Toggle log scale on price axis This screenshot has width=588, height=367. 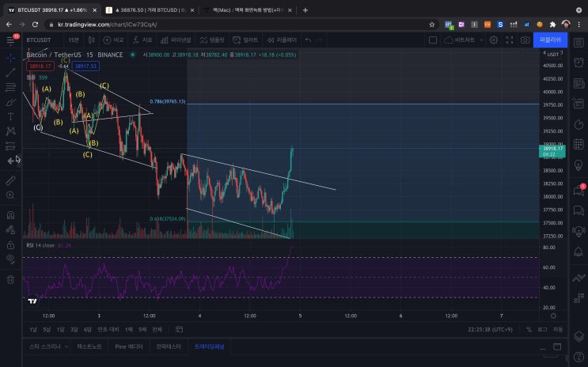tap(542, 328)
